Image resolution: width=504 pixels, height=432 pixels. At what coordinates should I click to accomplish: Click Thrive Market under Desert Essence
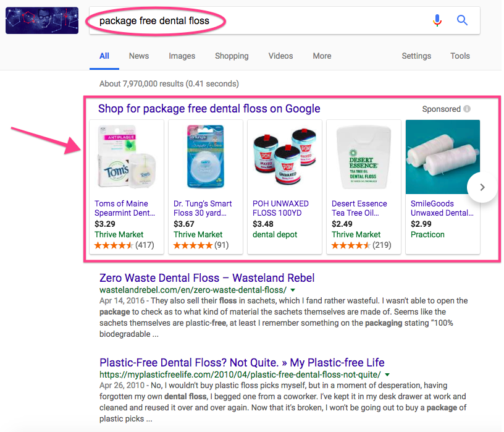[x=356, y=234]
